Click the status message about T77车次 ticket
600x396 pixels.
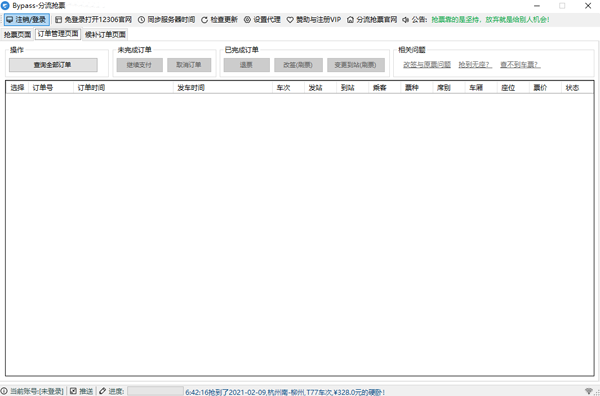coord(285,392)
